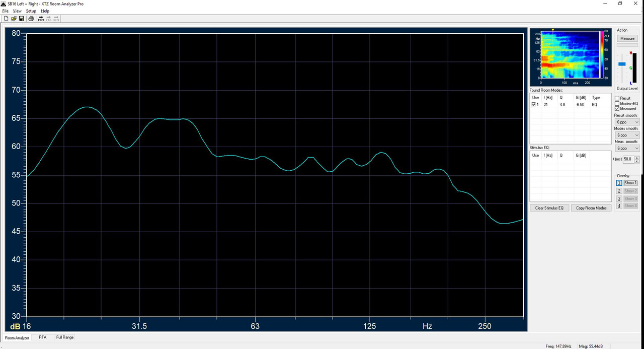This screenshot has width=644, height=349.
Task: Click Copy Room Modes button
Action: click(591, 208)
